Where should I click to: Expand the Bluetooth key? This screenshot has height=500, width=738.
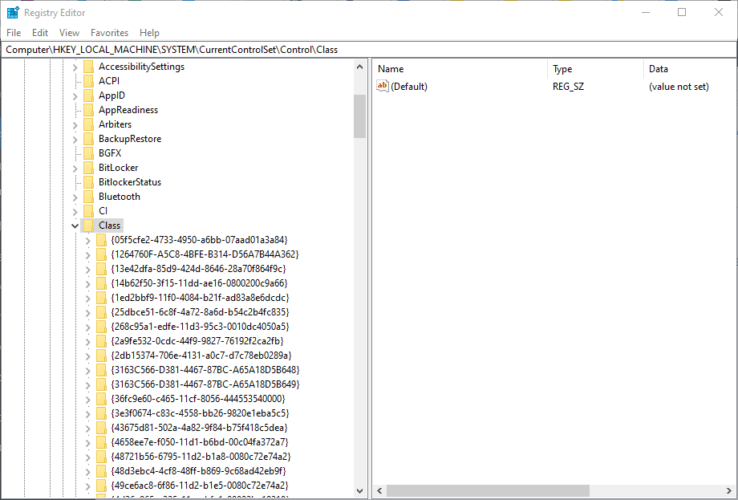pos(75,197)
